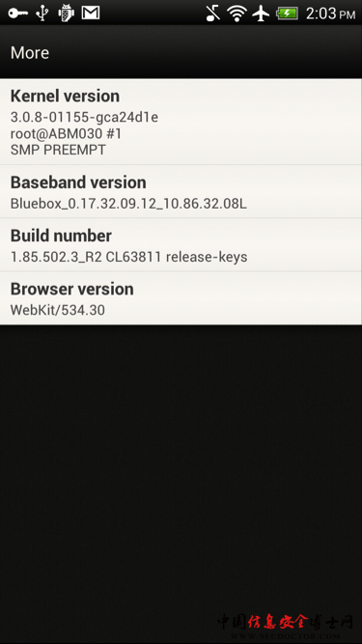Image resolution: width=362 pixels, height=644 pixels.
Task: Tap the charging battery icon
Action: click(287, 14)
